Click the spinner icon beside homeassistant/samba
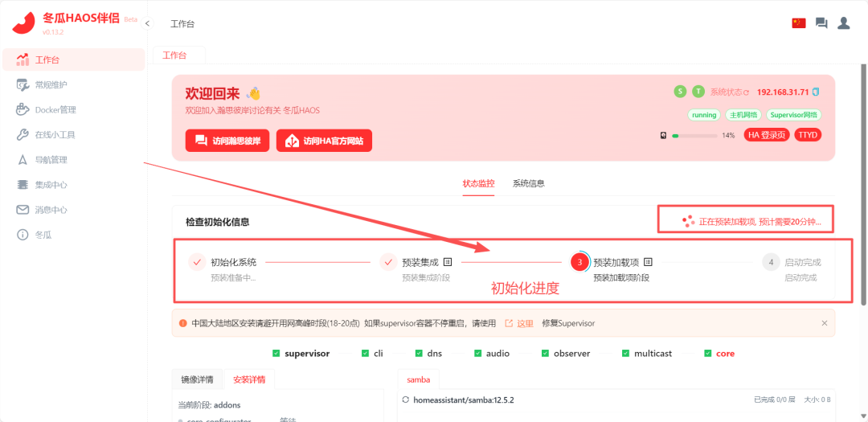This screenshot has height=422, width=868. 405,399
